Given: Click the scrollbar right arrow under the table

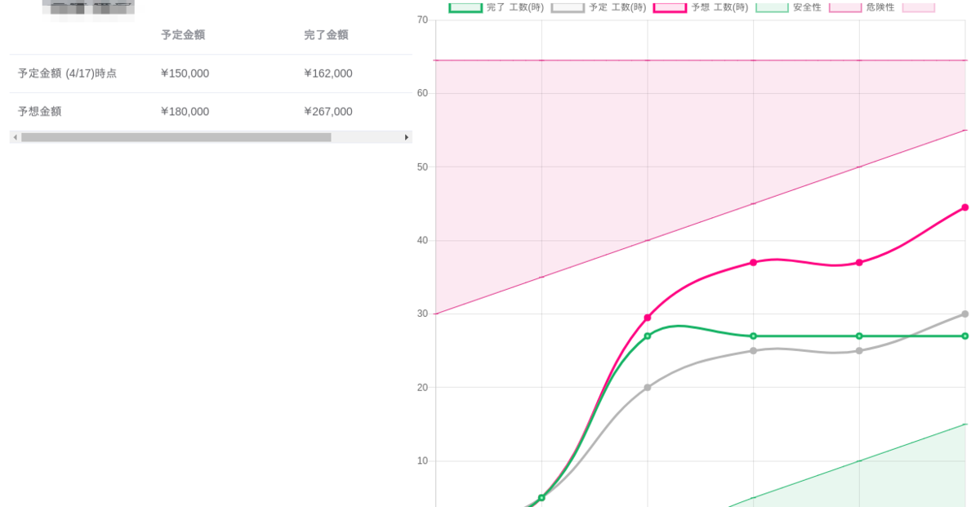Looking at the screenshot, I should pos(407,137).
